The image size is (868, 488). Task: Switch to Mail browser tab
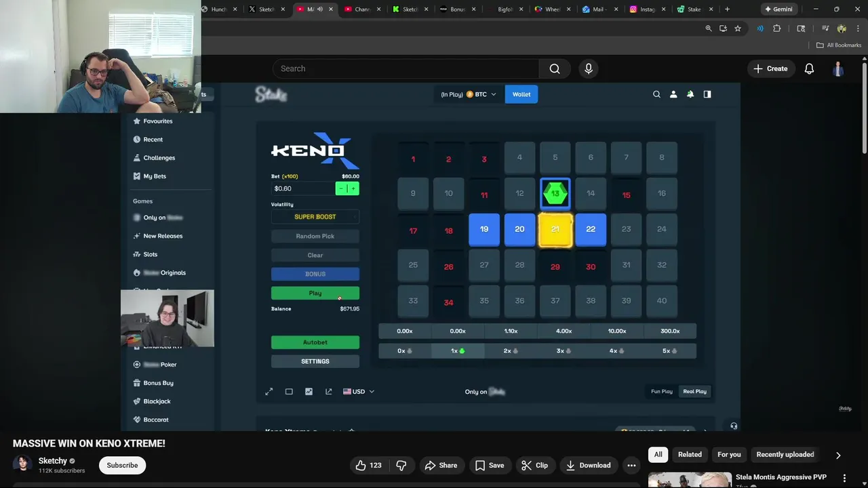pos(600,9)
